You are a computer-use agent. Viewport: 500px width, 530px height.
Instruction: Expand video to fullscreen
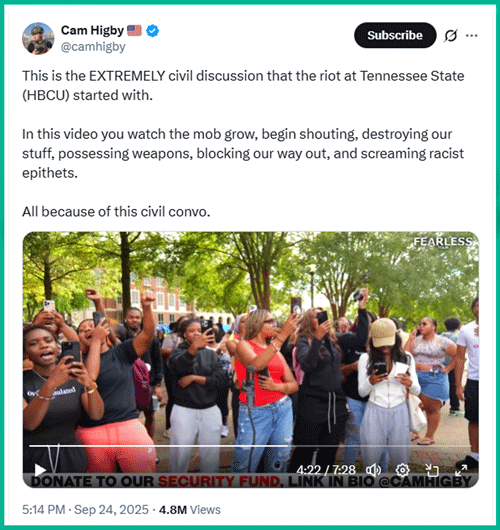pos(461,469)
